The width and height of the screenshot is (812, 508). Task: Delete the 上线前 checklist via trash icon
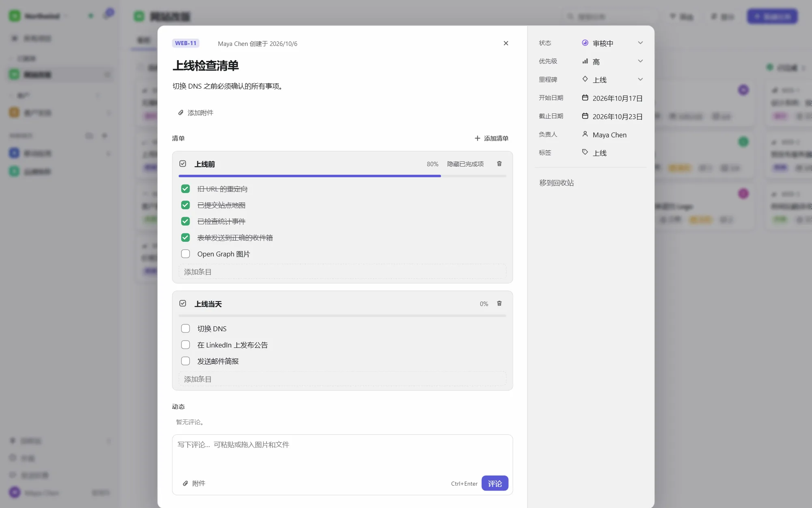click(x=499, y=164)
